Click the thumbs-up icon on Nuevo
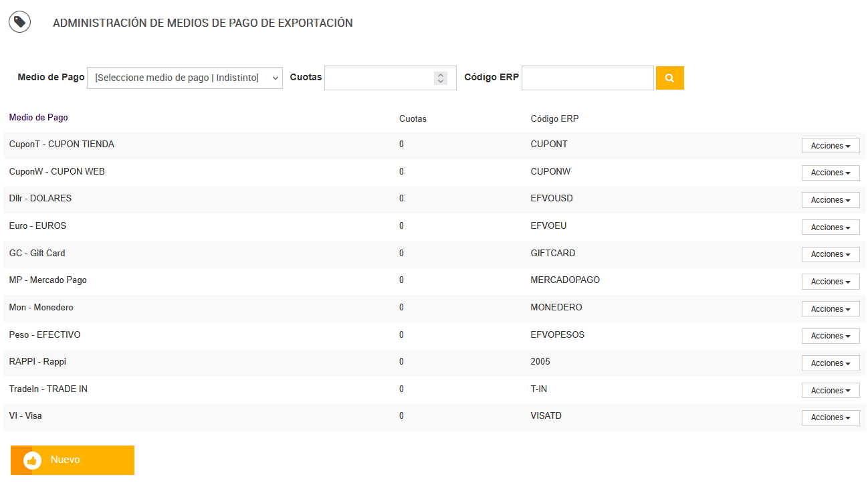The height and width of the screenshot is (485, 868). point(32,460)
